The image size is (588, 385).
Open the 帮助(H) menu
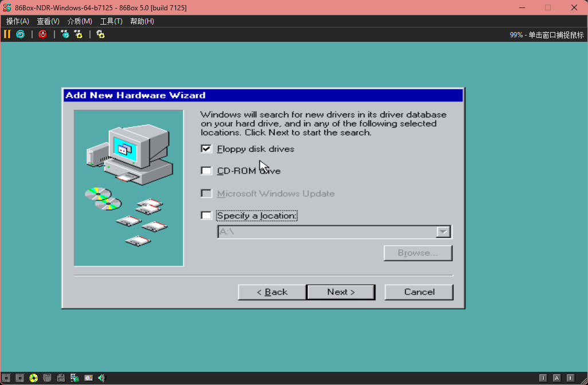tap(142, 21)
